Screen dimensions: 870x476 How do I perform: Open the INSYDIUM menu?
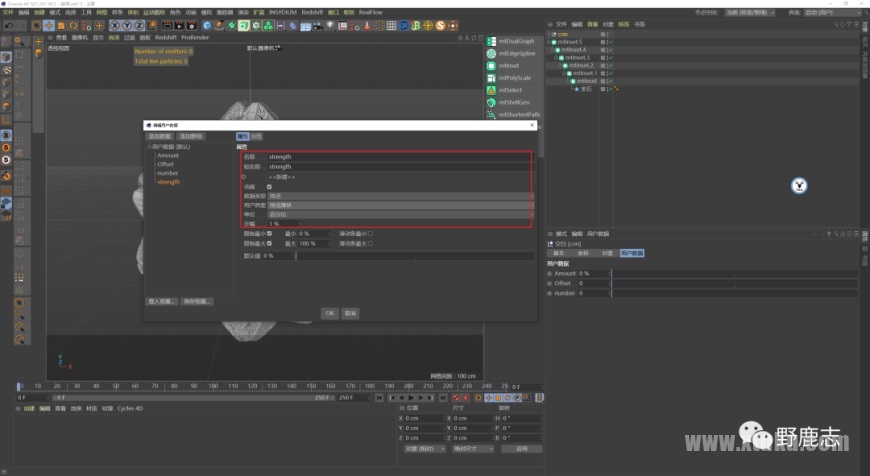282,12
